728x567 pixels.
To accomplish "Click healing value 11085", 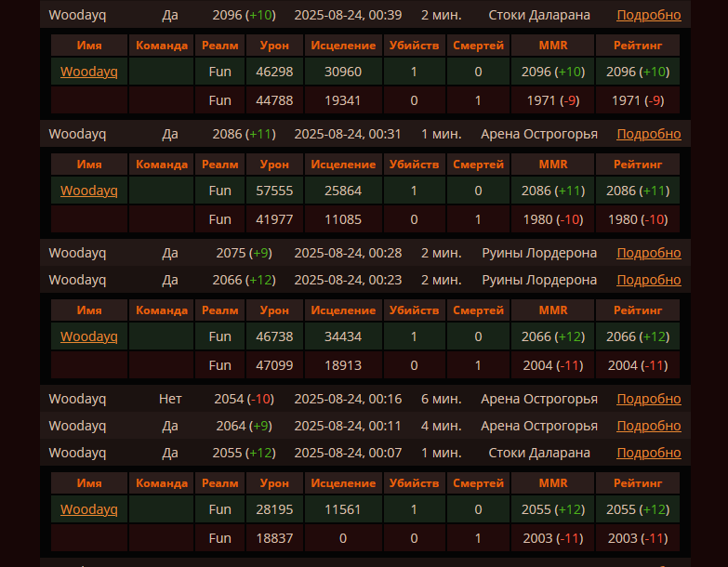I will click(x=343, y=219).
